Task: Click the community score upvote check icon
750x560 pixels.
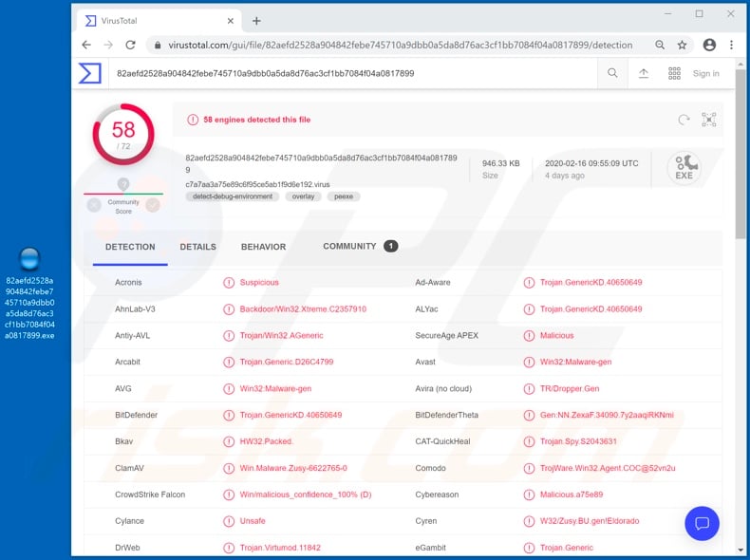Action: tap(153, 205)
